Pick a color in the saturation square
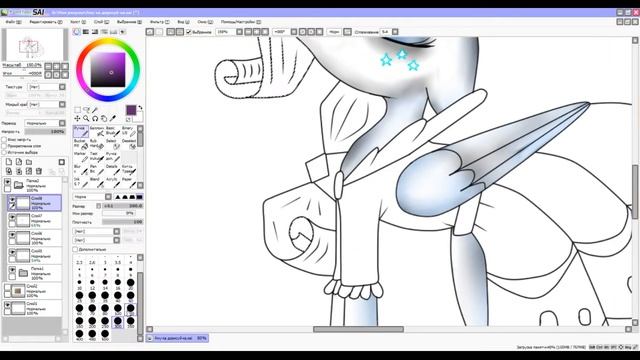Image resolution: width=640 pixels, height=360 pixels. pyautogui.click(x=108, y=69)
